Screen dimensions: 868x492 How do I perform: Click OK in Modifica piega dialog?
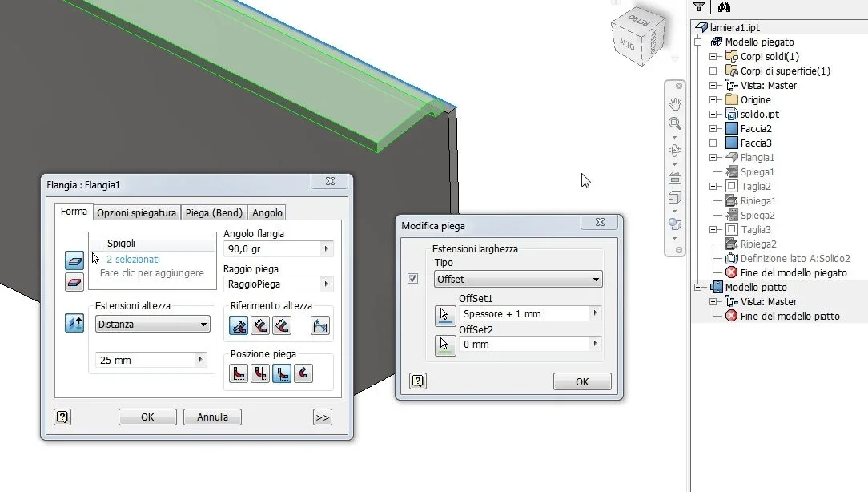point(582,381)
